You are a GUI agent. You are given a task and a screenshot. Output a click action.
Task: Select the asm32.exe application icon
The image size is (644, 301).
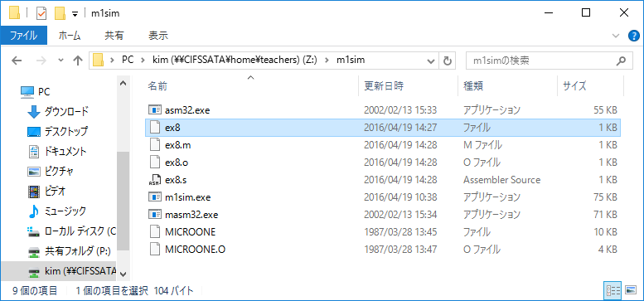pos(154,110)
